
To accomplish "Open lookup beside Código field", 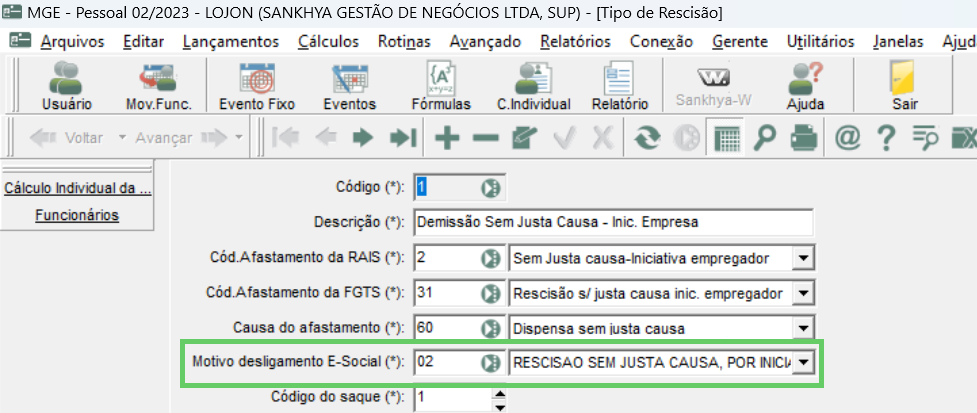I will (491, 187).
